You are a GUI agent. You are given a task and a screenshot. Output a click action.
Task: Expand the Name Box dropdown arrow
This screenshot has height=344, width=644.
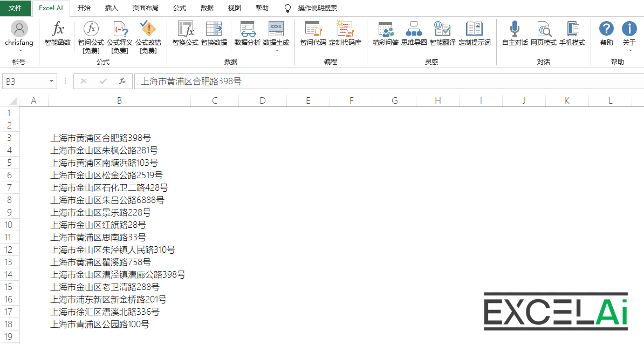[51, 82]
